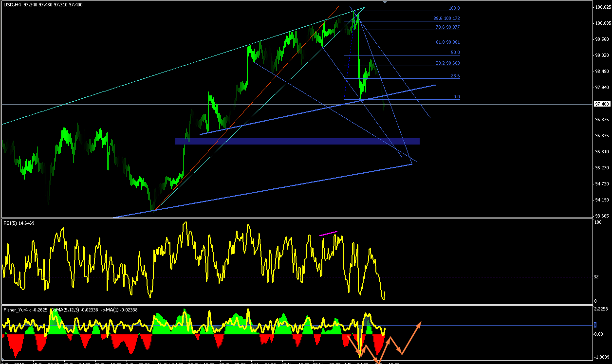Screen dimensions: 612x364
Task: Click the Fisher scale value 2.2258
Action: pos(601,309)
